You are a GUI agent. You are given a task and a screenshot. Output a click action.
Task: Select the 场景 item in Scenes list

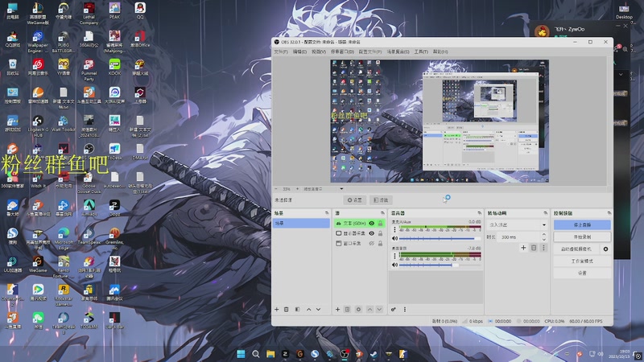pyautogui.click(x=301, y=224)
